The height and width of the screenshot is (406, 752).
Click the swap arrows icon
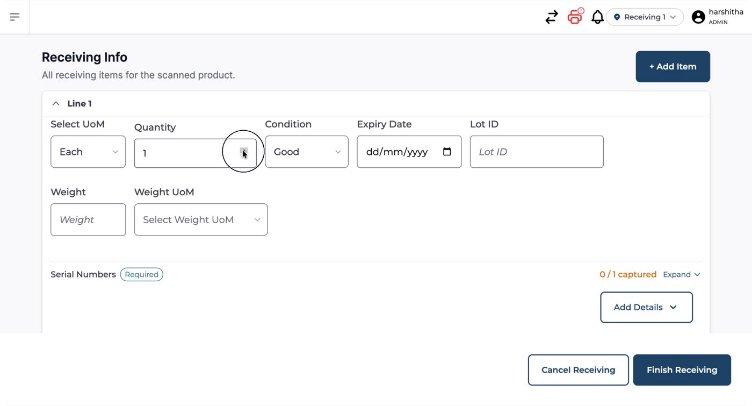pos(552,17)
